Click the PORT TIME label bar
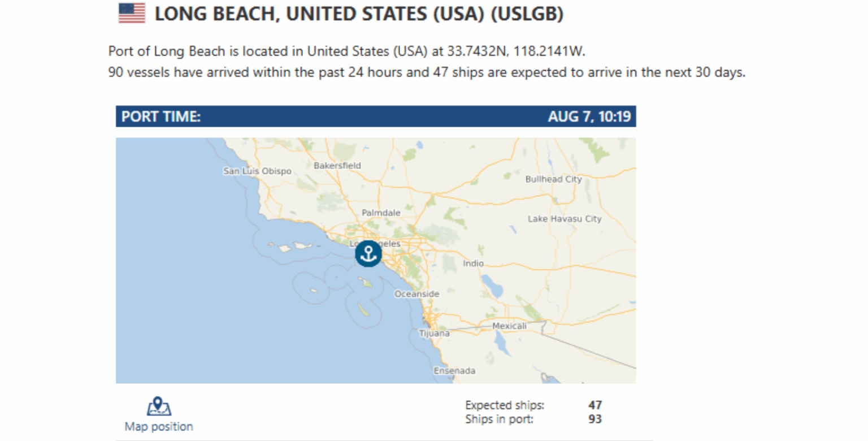Image resolution: width=868 pixels, height=441 pixels. pyautogui.click(x=376, y=116)
